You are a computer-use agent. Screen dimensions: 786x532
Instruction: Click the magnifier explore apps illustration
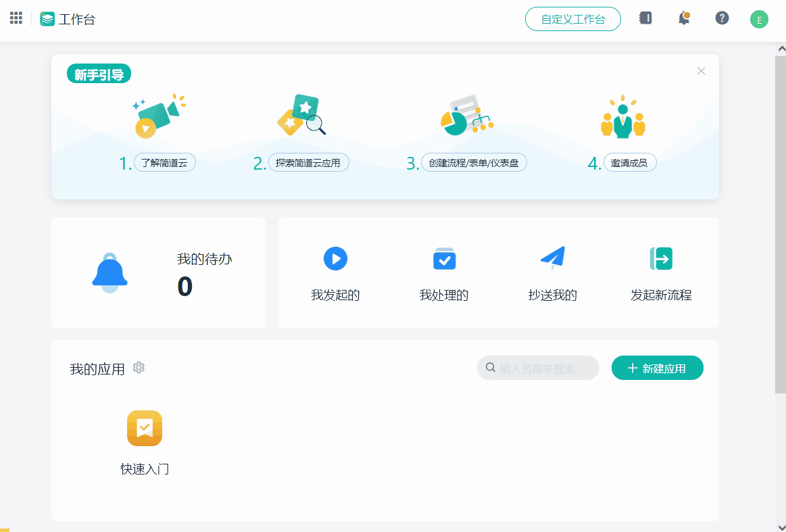point(302,115)
